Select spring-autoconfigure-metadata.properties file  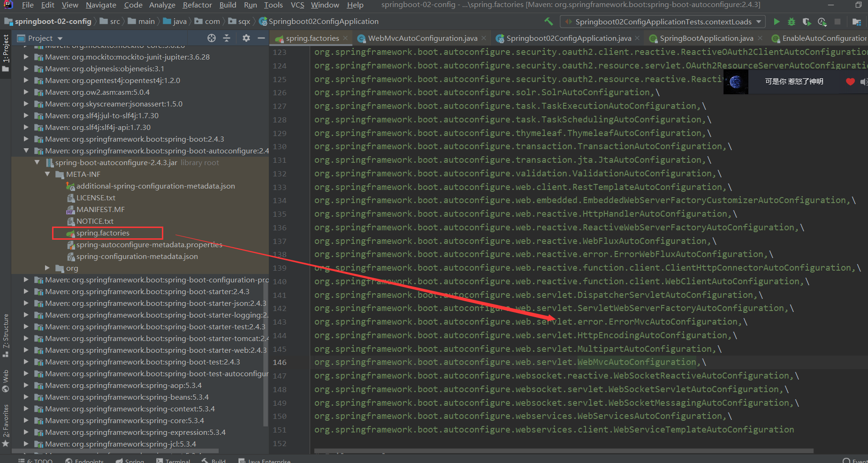click(149, 244)
